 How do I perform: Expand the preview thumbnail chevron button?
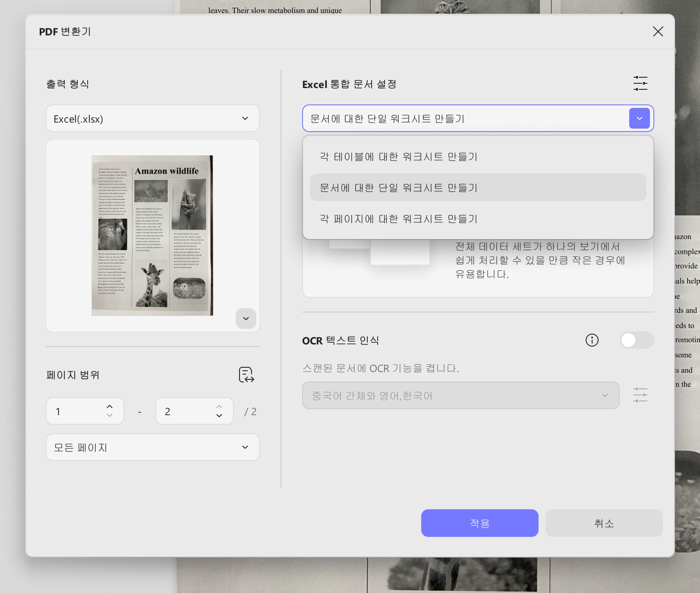click(246, 319)
